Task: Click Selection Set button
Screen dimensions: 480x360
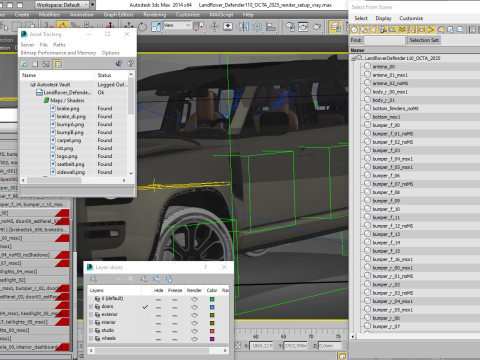Action: click(x=424, y=40)
